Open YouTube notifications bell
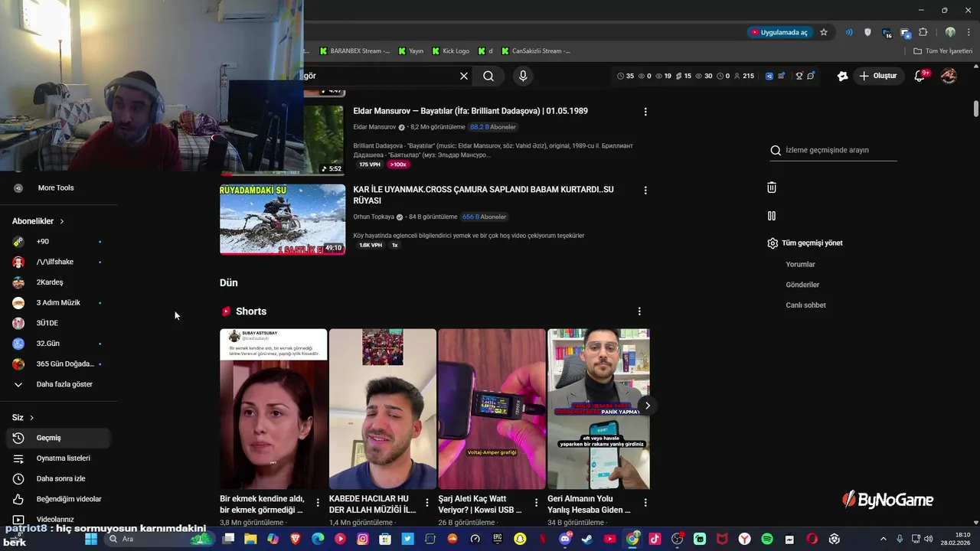This screenshot has width=980, height=551. [920, 76]
